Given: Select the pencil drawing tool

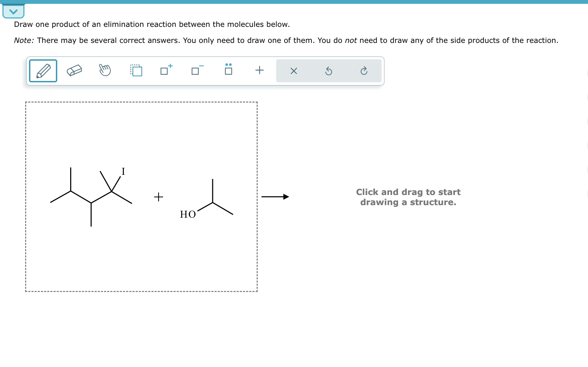Looking at the screenshot, I should pyautogui.click(x=43, y=71).
